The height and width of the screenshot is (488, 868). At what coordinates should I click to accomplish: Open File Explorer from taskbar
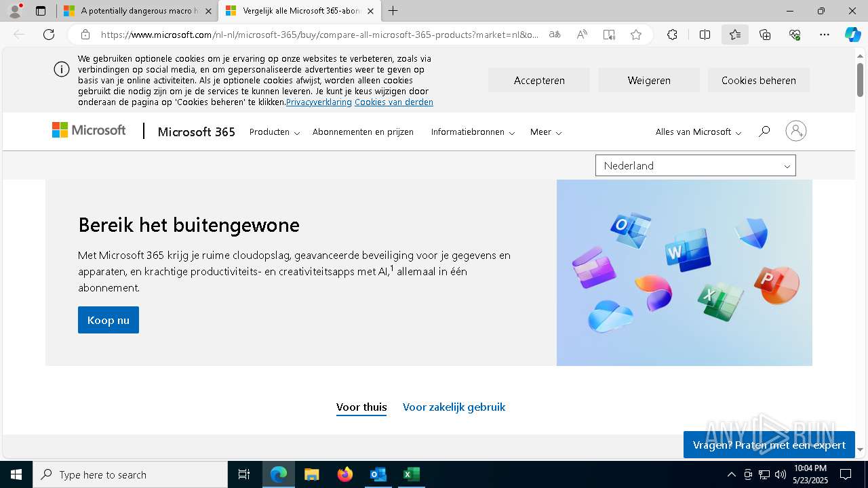point(311,474)
